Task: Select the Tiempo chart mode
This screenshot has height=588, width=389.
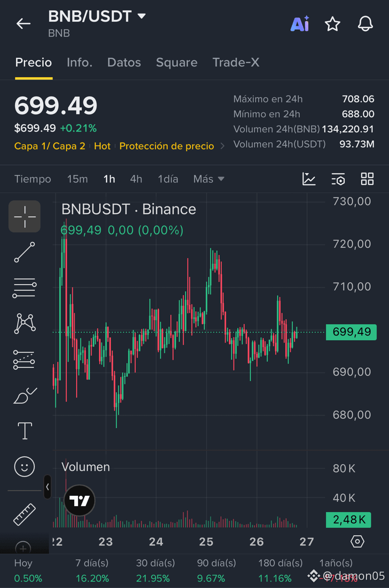Action: (x=33, y=179)
